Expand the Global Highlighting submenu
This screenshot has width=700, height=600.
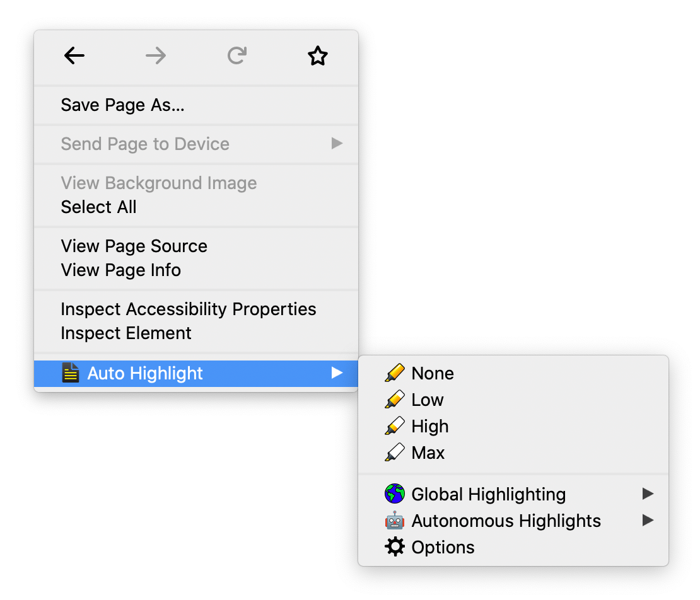point(488,494)
